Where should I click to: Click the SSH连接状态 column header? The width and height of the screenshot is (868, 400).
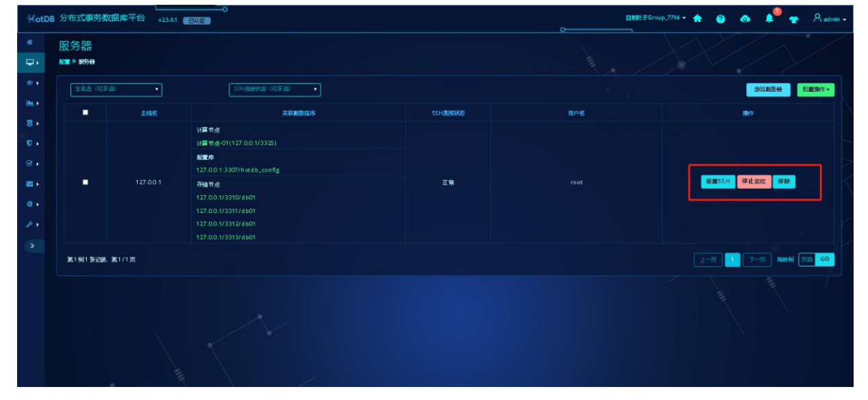pos(448,113)
